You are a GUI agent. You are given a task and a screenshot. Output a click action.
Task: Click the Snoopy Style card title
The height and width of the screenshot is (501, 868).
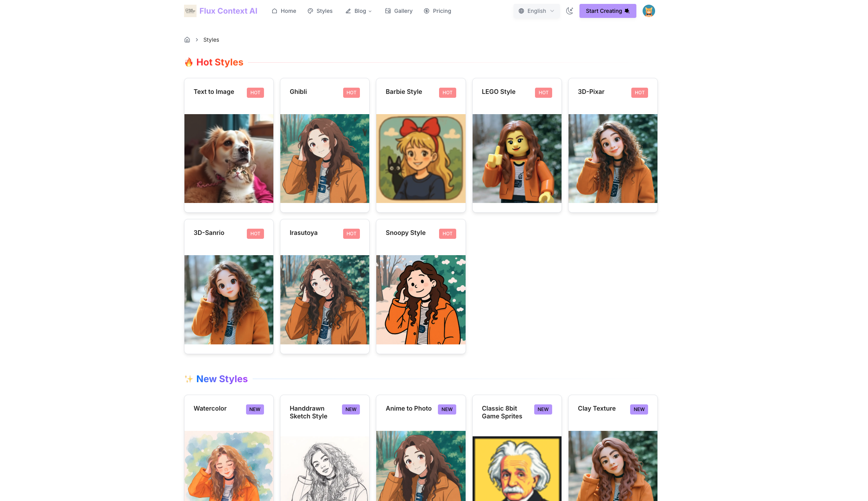[x=406, y=233]
